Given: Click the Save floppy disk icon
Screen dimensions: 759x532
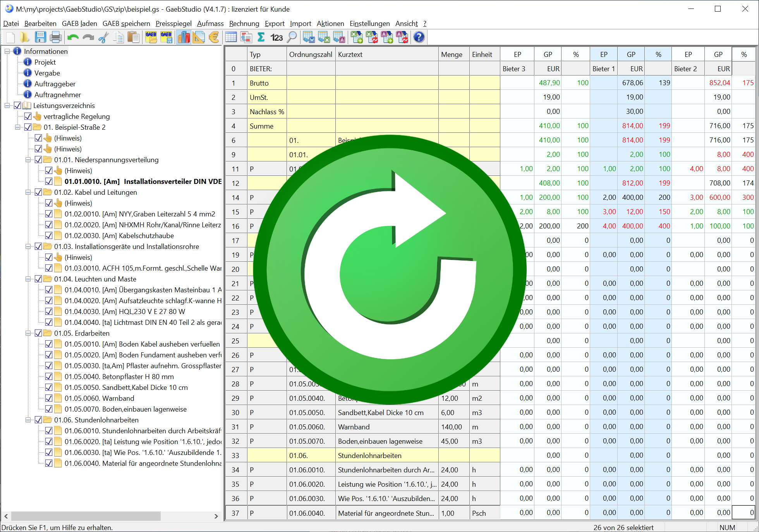Looking at the screenshot, I should click(x=40, y=38).
